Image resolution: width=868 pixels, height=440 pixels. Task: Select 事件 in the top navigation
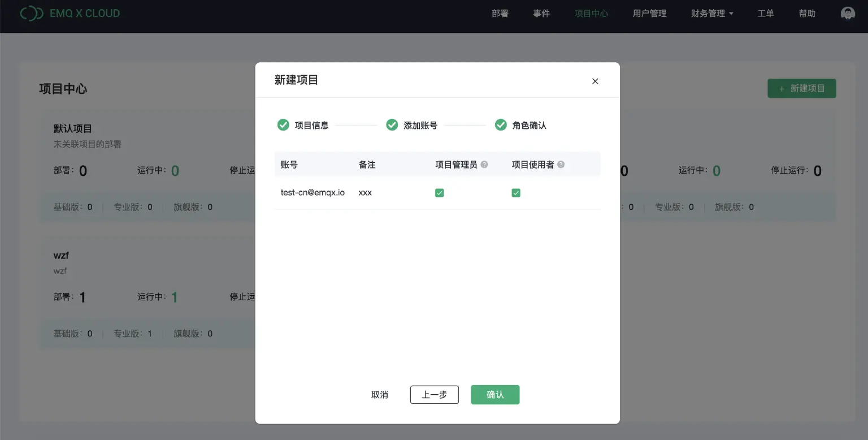point(541,13)
